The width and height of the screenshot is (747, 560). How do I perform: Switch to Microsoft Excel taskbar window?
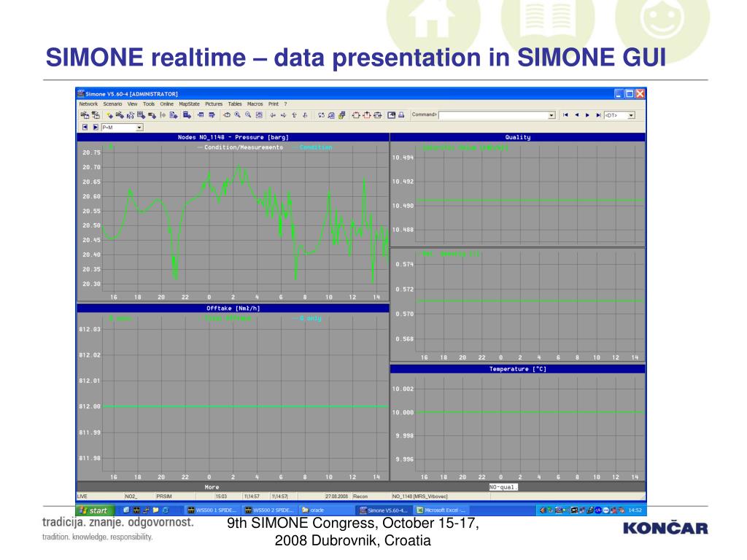pyautogui.click(x=441, y=510)
